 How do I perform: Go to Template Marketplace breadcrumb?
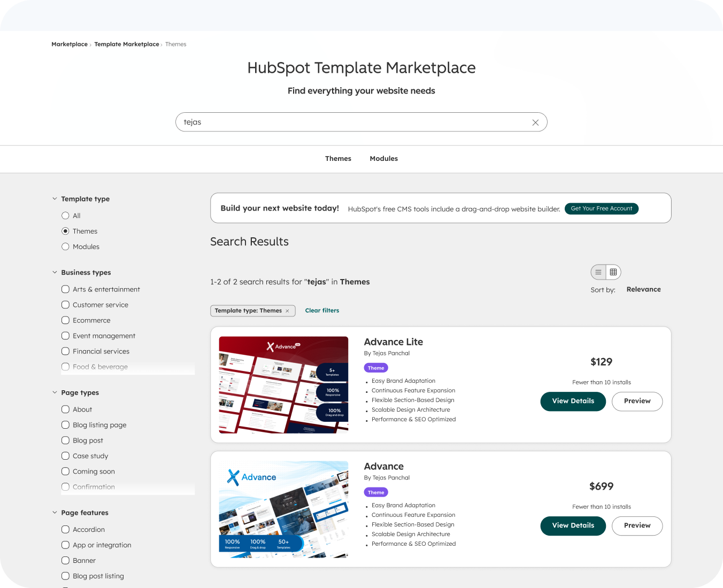pos(127,44)
